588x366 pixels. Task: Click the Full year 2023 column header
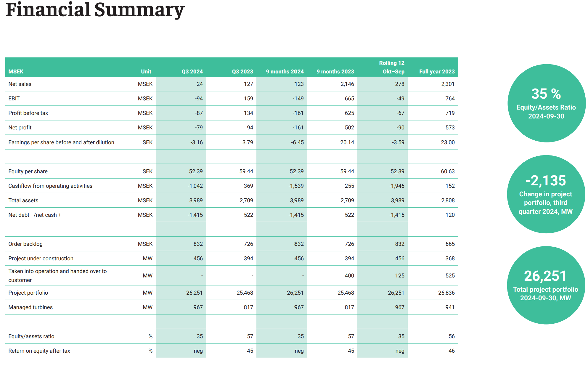tap(437, 72)
